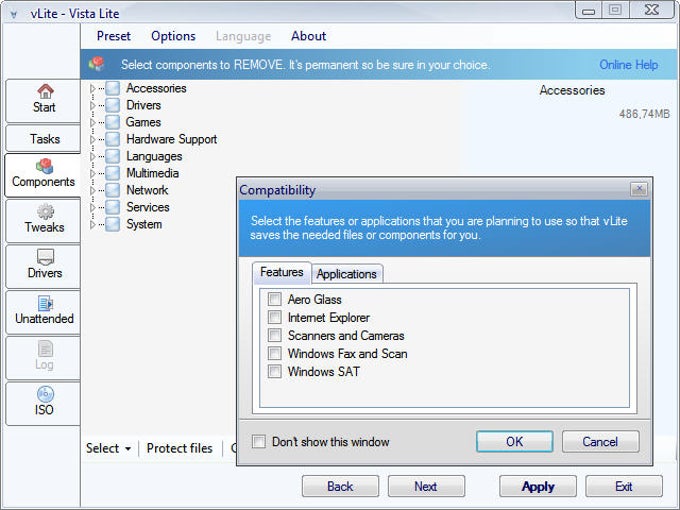
Task: Click the Unattended document icon
Action: click(x=45, y=303)
